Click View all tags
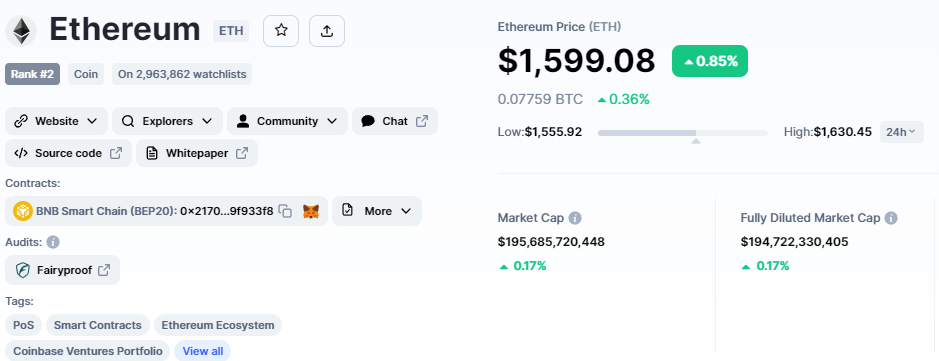Screen dimensions: 939x361 coord(202,351)
